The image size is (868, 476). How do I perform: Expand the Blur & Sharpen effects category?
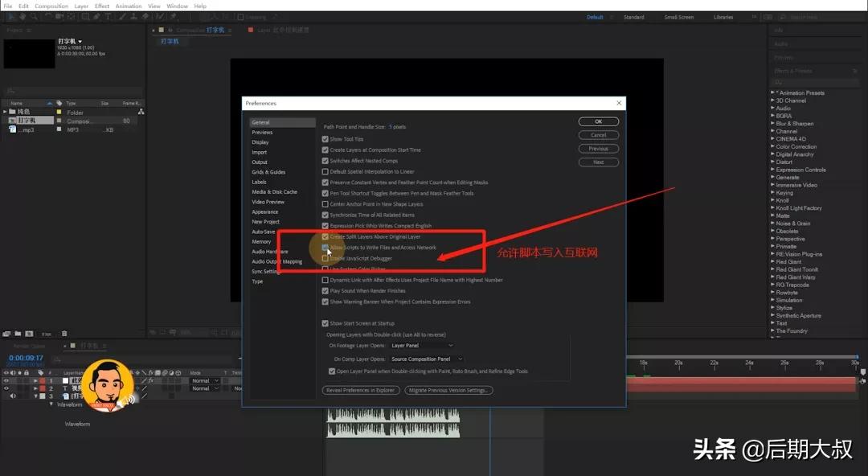(x=773, y=124)
